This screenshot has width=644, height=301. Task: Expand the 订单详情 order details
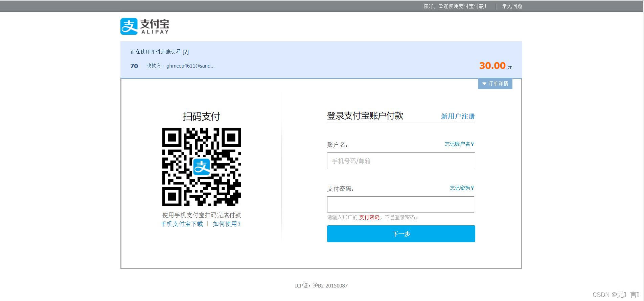495,83
